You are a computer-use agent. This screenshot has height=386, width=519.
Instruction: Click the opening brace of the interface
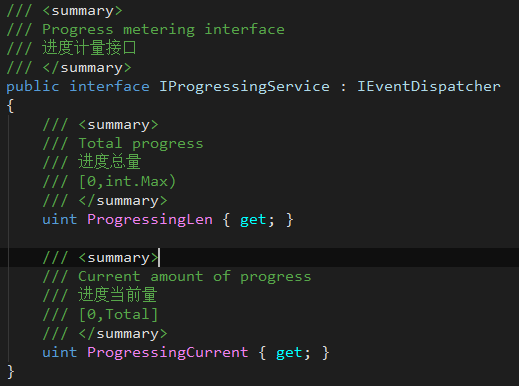point(10,106)
